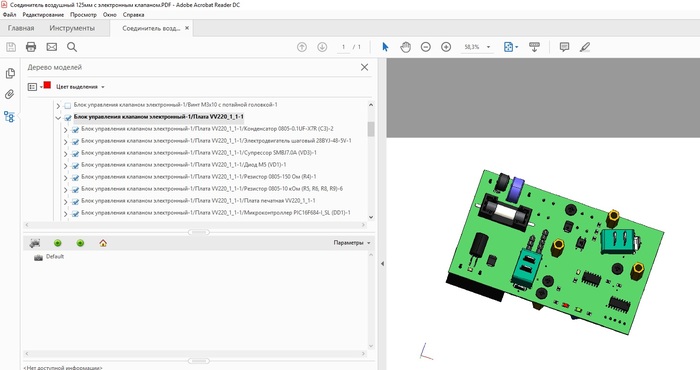Click the page number input field
This screenshot has width=700, height=370.
343,47
